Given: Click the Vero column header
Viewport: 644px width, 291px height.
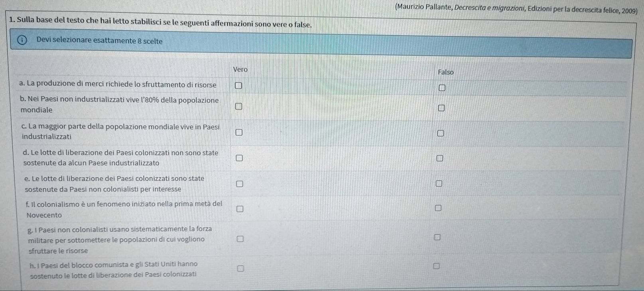Looking at the screenshot, I should pyautogui.click(x=240, y=69).
